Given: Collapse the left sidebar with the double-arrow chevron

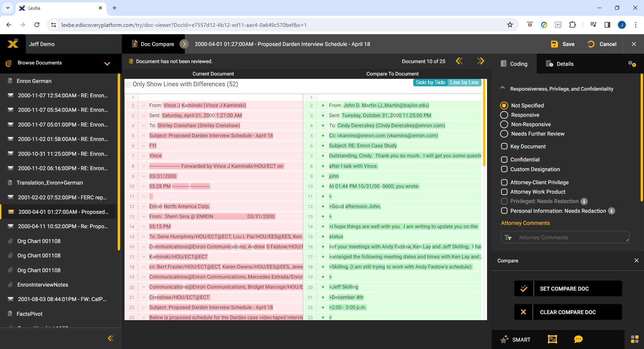Looking at the screenshot, I should (111, 338).
